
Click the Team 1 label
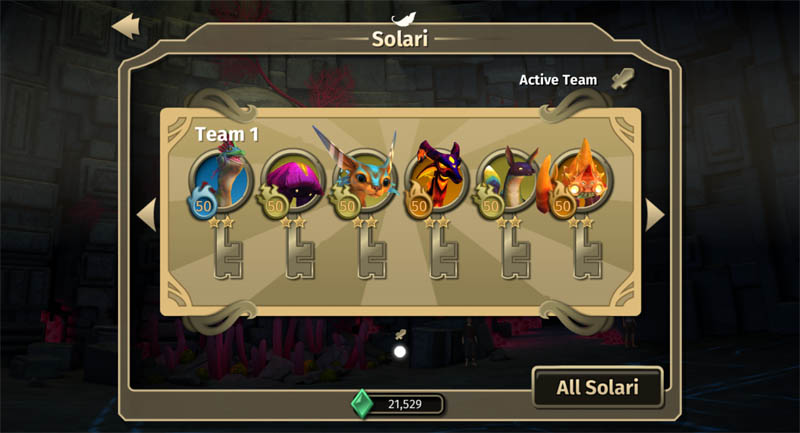(x=227, y=134)
